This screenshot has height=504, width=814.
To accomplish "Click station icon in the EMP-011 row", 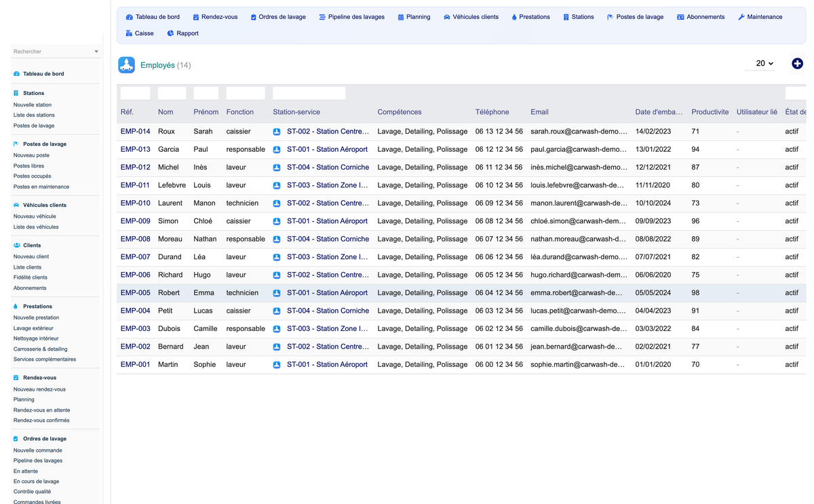I will coord(277,185).
